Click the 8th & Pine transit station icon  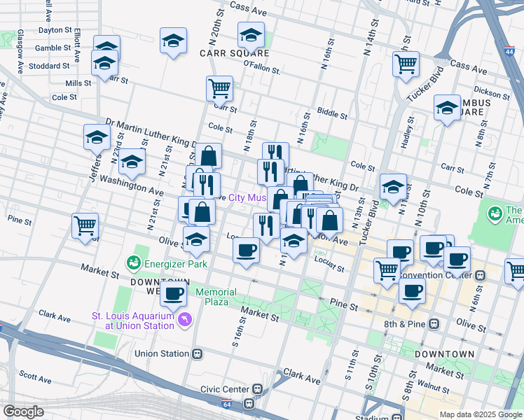point(435,324)
